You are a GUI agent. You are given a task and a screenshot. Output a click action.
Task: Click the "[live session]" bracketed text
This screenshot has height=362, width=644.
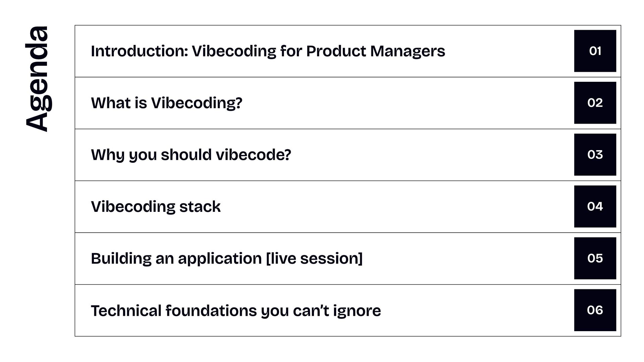[x=314, y=258]
